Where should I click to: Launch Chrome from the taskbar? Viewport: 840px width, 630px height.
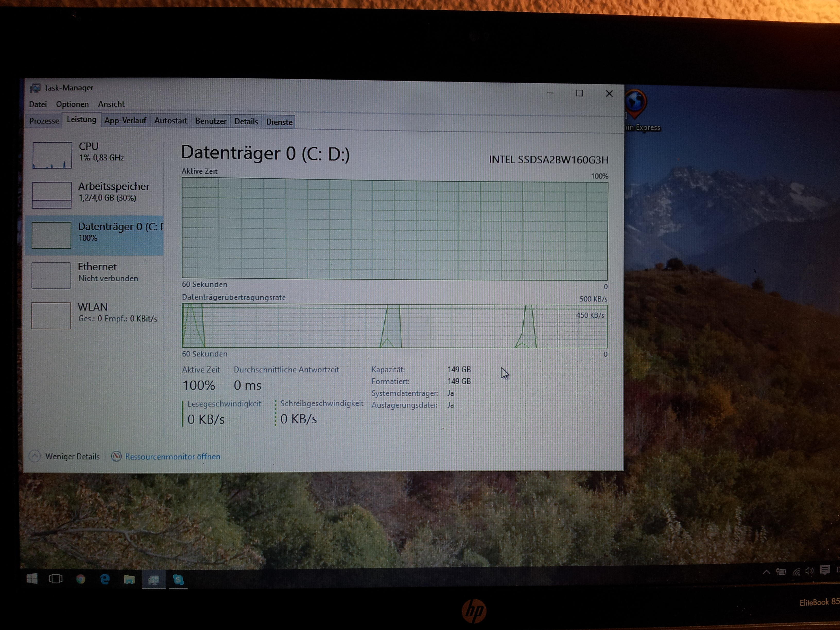[x=81, y=579]
